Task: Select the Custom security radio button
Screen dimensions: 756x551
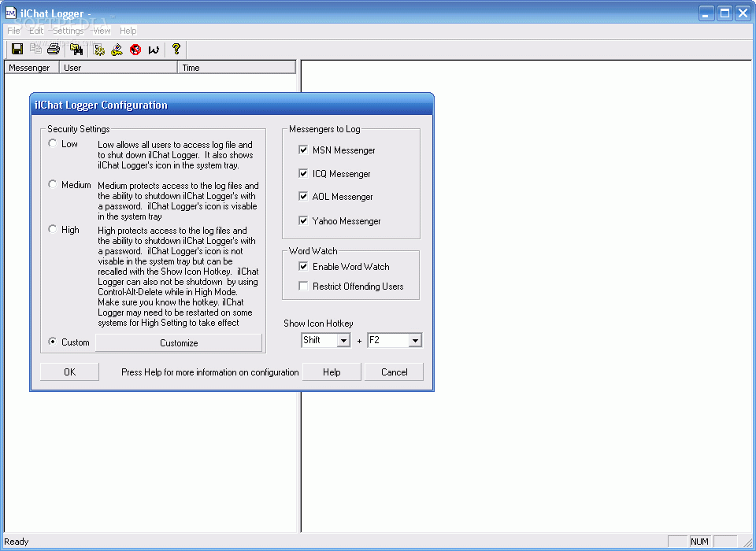Action: pos(53,342)
